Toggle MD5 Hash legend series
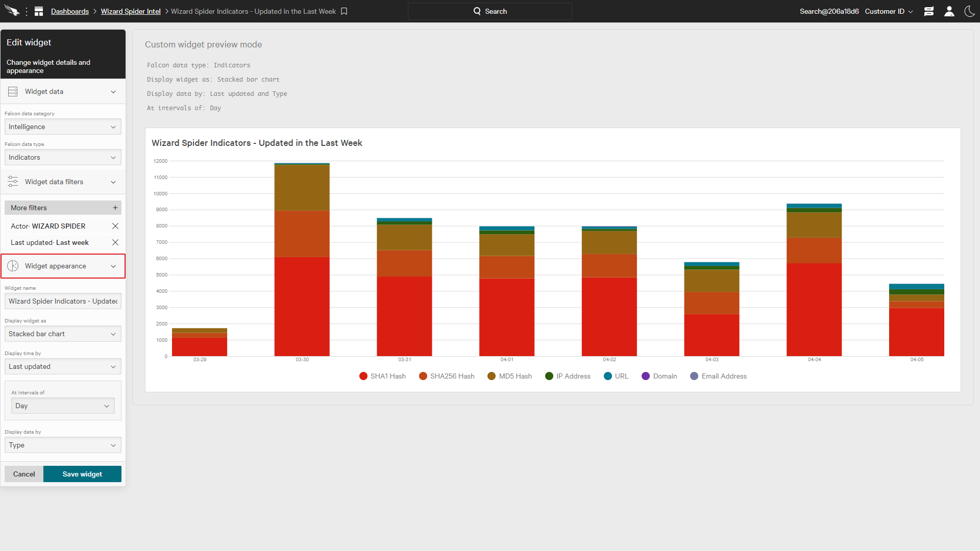The image size is (980, 551). point(509,376)
